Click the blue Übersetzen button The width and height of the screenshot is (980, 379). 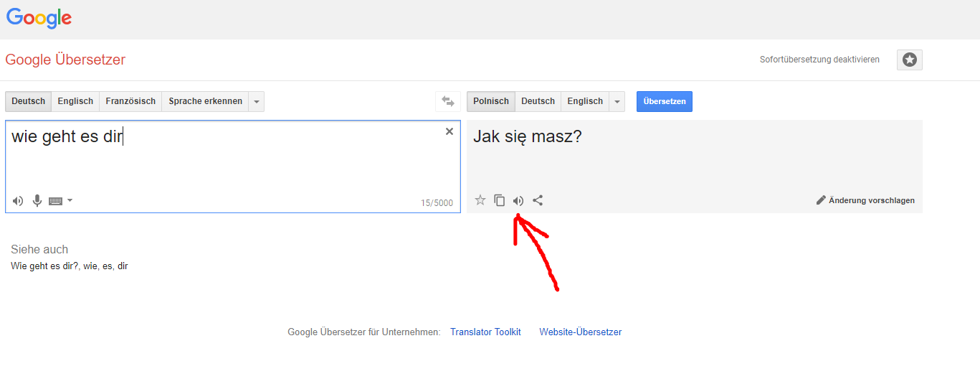pos(665,101)
